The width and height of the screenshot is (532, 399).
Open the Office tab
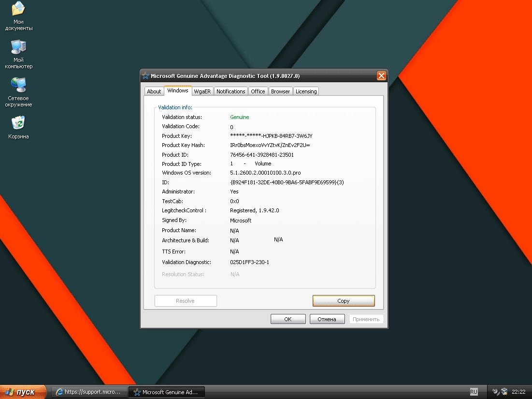(x=258, y=91)
